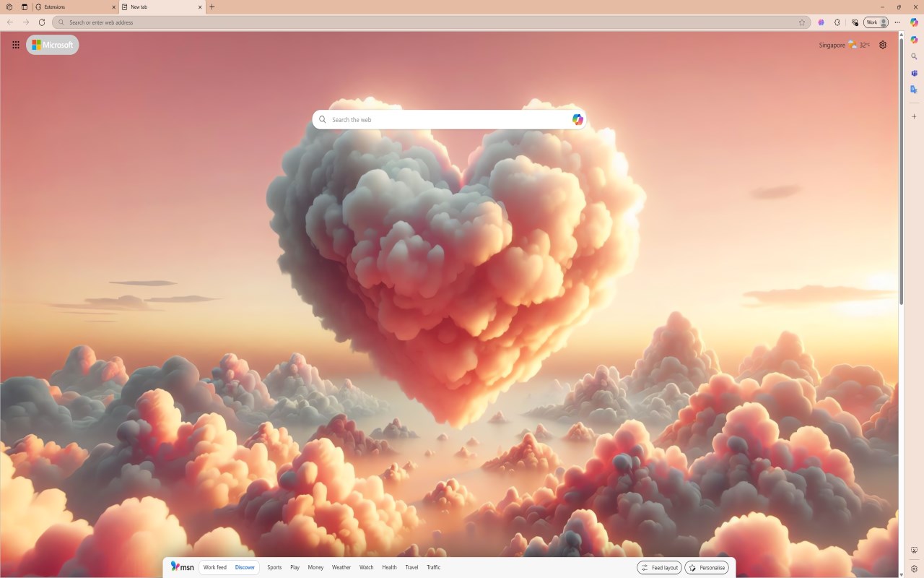This screenshot has width=924, height=578.
Task: Open Browser essentials heart icon
Action: click(855, 22)
